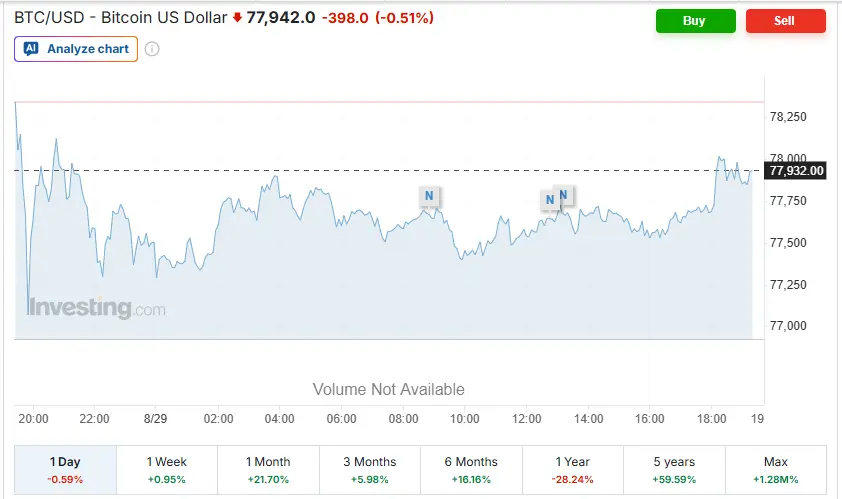Switch to the 1 Week timeframe
Viewport: 842px width, 499px height.
(x=166, y=469)
